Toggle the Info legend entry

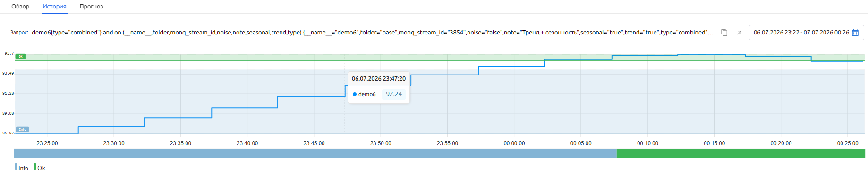[22, 168]
